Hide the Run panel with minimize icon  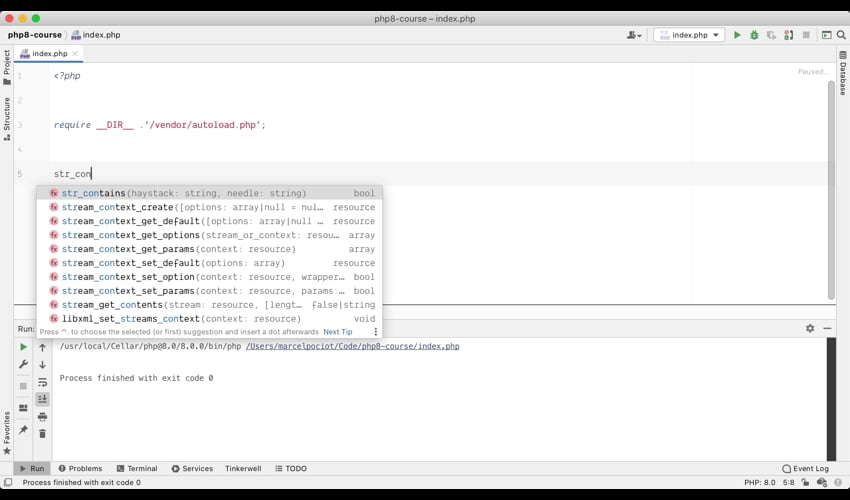(x=827, y=328)
